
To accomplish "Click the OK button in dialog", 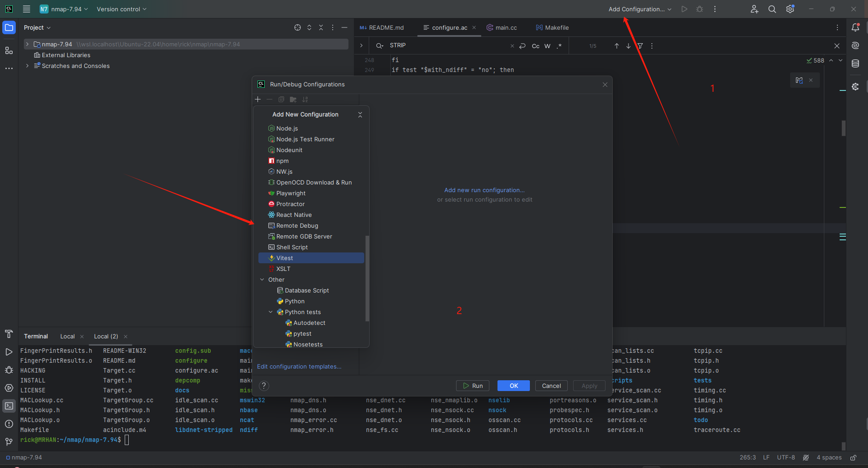I will [x=513, y=386].
